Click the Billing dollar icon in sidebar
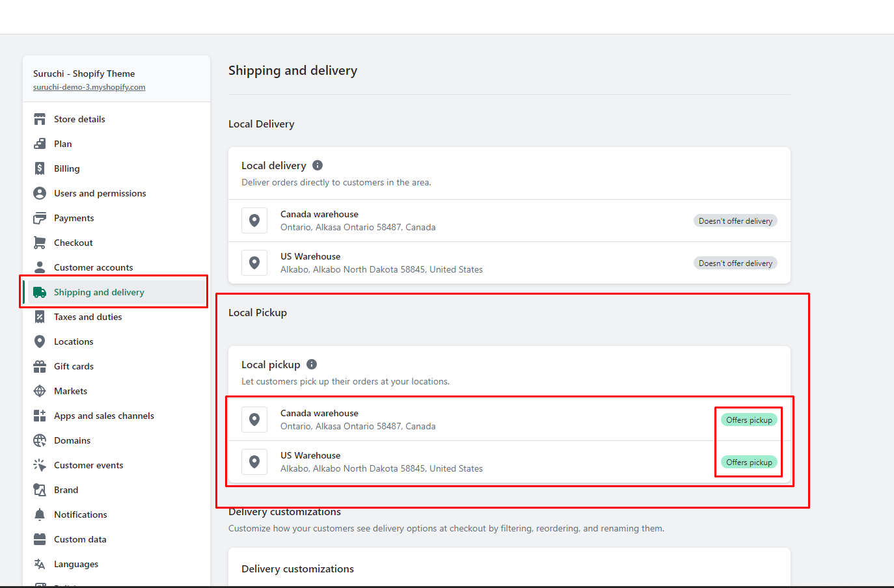Screen dimensions: 894x588 [x=40, y=168]
